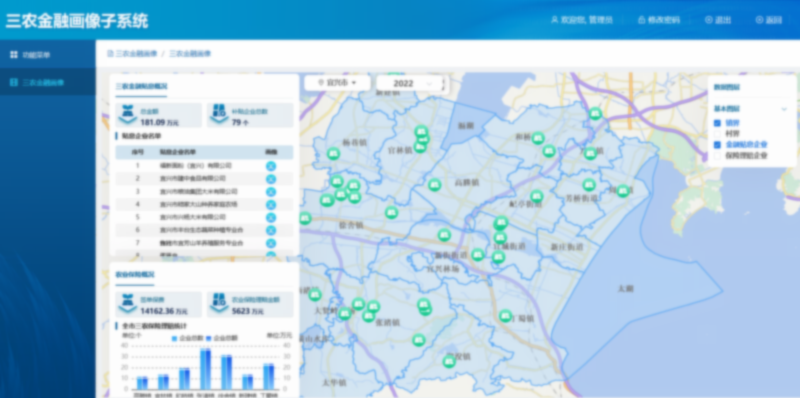Click the 返回 button in the header
Screen dimensions: 800x398
point(769,20)
